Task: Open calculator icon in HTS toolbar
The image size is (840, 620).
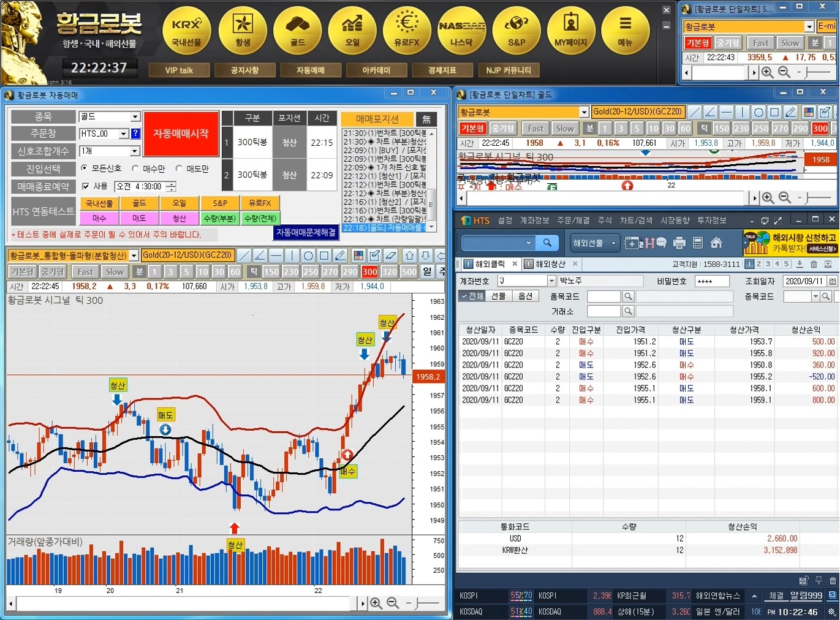Action: coord(697,243)
